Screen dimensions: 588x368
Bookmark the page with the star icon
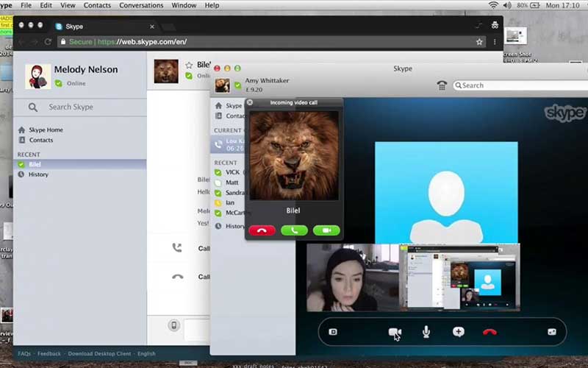click(x=479, y=42)
